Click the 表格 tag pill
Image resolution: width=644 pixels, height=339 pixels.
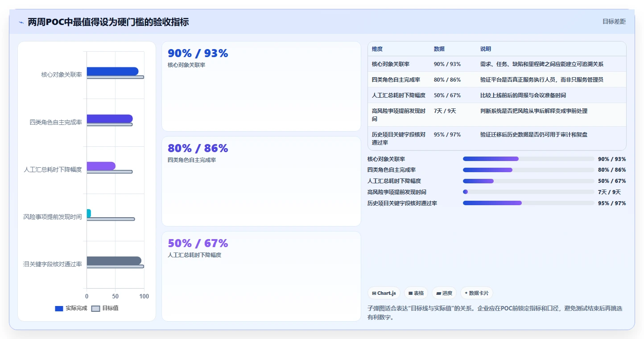click(x=416, y=293)
